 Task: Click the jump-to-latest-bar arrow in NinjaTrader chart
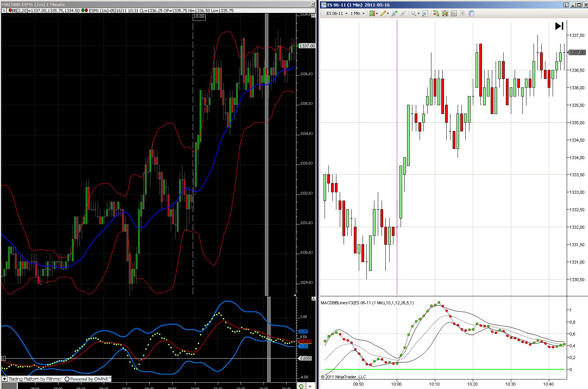pyautogui.click(x=559, y=26)
